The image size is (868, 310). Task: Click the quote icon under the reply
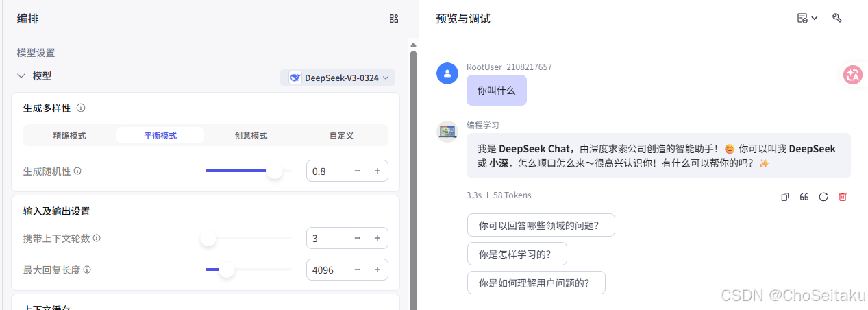(804, 197)
